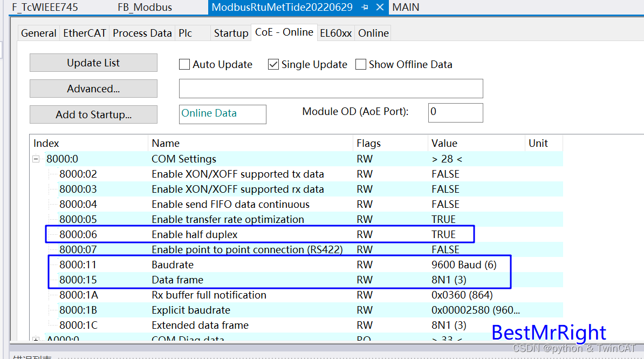Click the Update List button
644x359 pixels.
(x=93, y=63)
